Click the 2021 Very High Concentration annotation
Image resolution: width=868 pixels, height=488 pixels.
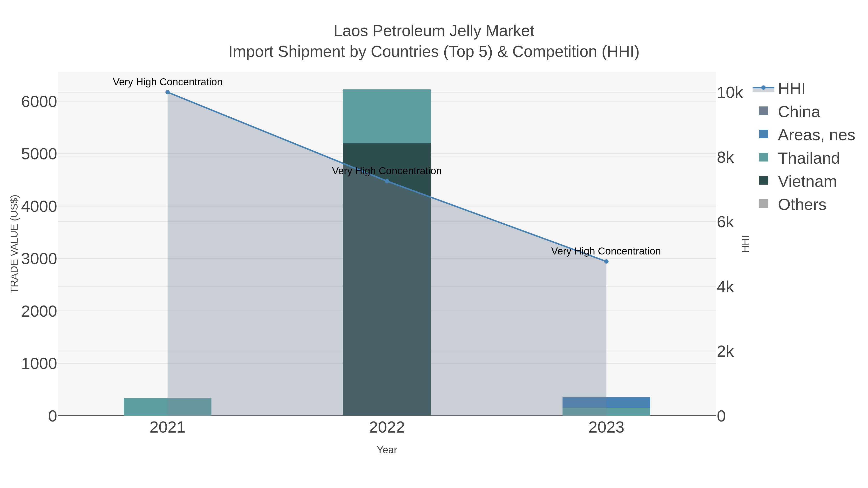click(168, 82)
